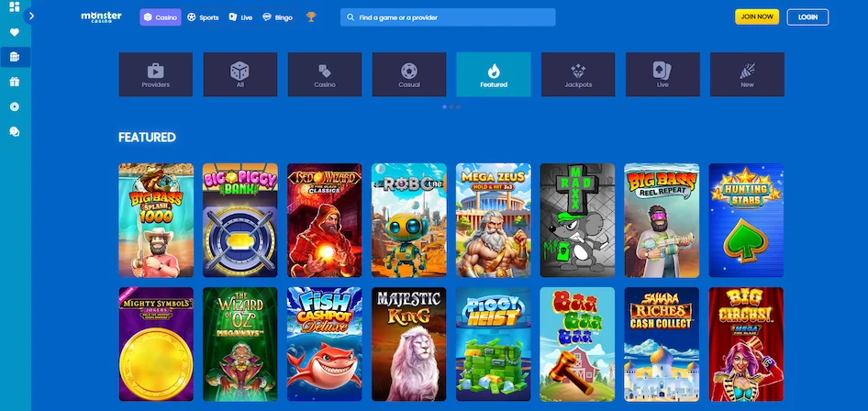The image size is (868, 411).
Task: Open Mega Zeus Hold & Hit game
Action: [x=494, y=220]
